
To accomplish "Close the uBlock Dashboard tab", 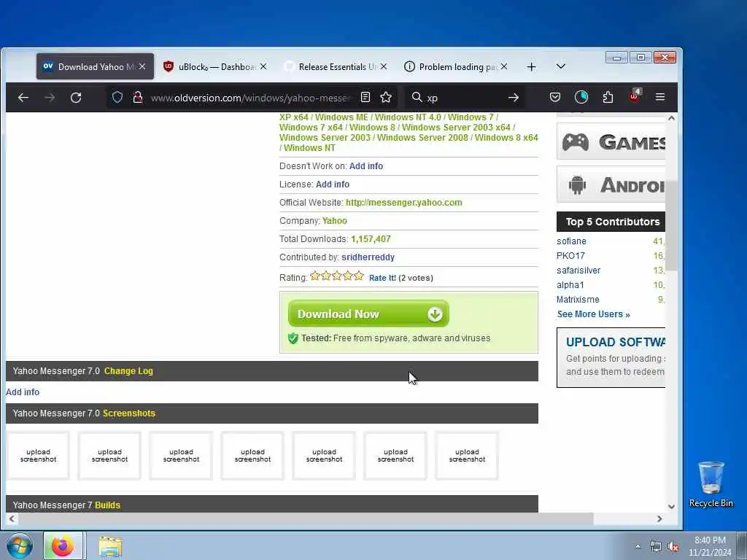I will [x=263, y=66].
